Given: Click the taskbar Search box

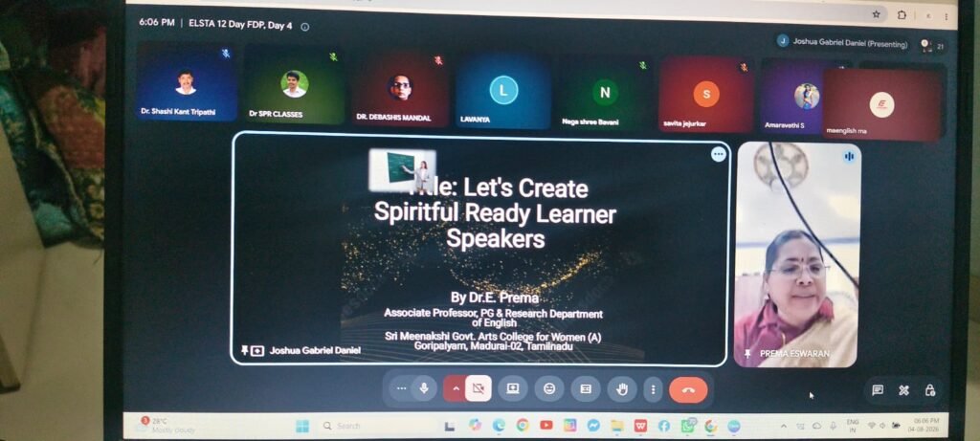Looking at the screenshot, I should [377, 426].
